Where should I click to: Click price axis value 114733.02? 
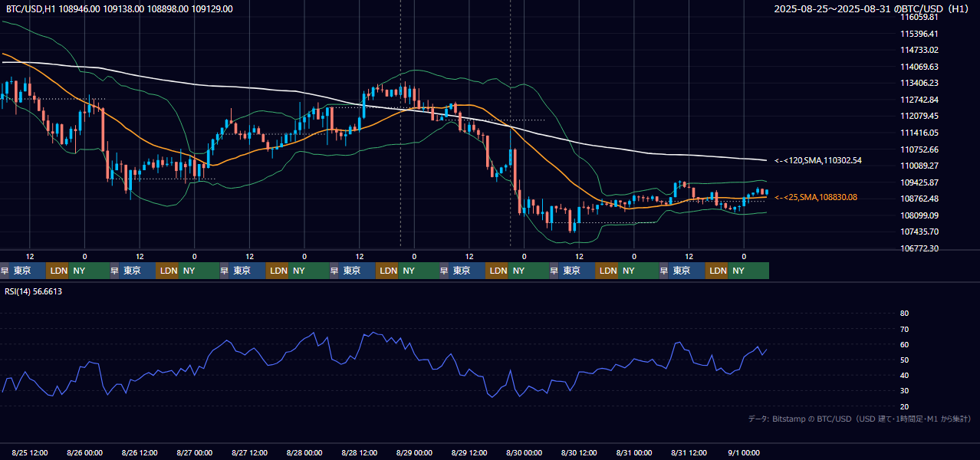[919, 50]
